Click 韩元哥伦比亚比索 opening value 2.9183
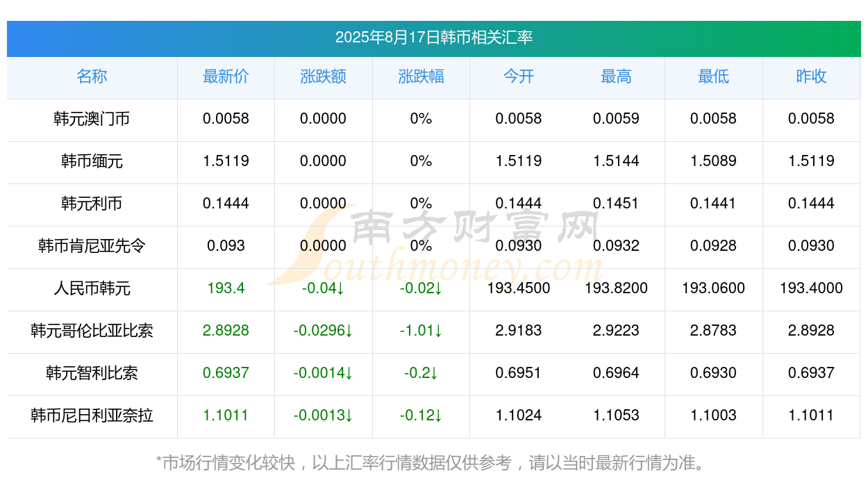The image size is (868, 485). 519,331
